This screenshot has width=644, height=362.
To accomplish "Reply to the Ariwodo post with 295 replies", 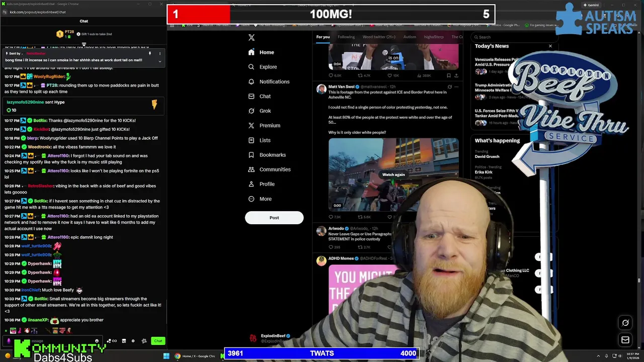I will coord(334,247).
